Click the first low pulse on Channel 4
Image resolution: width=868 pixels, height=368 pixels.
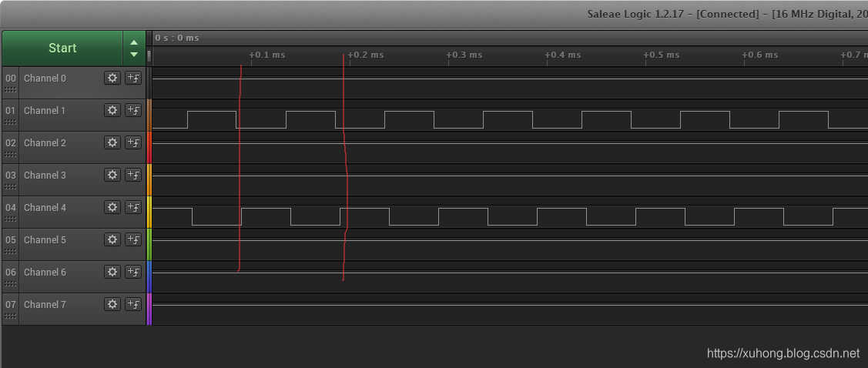pyautogui.click(x=216, y=216)
